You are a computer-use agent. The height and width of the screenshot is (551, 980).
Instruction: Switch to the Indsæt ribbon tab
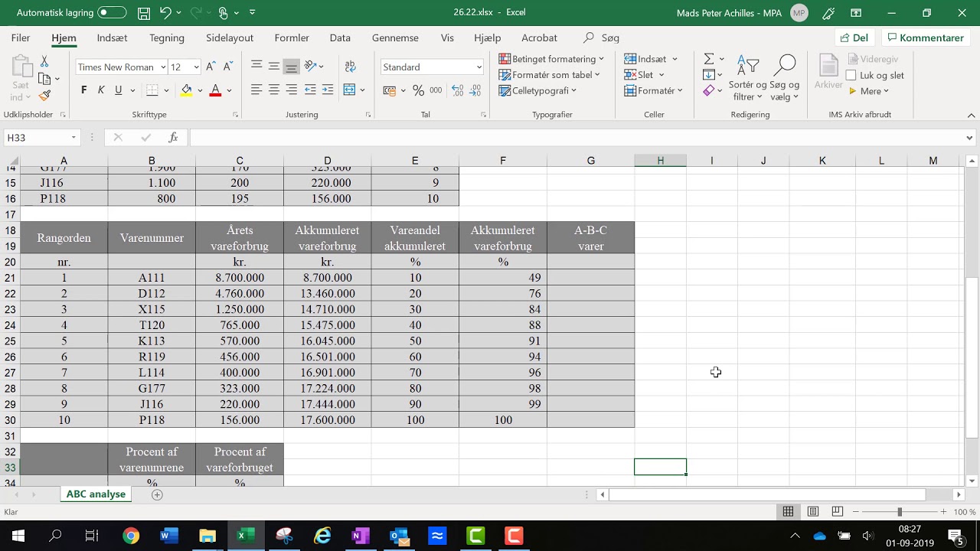coord(113,37)
